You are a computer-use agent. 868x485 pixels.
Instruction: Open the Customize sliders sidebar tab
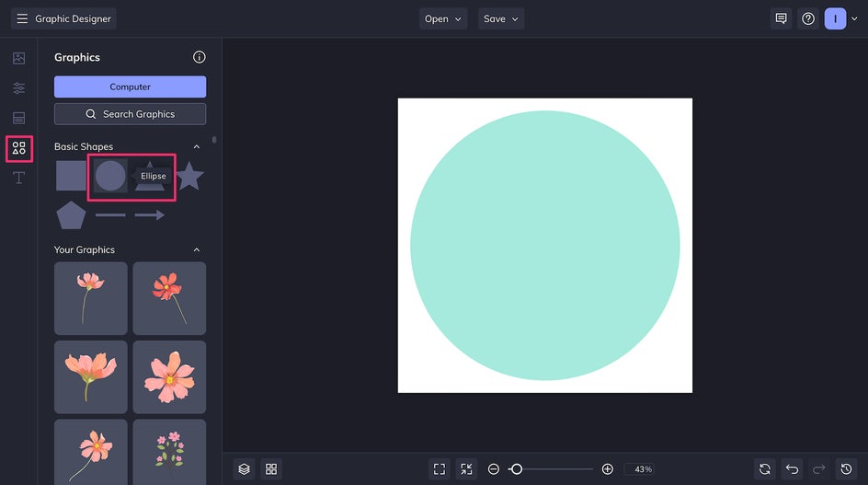(x=18, y=88)
